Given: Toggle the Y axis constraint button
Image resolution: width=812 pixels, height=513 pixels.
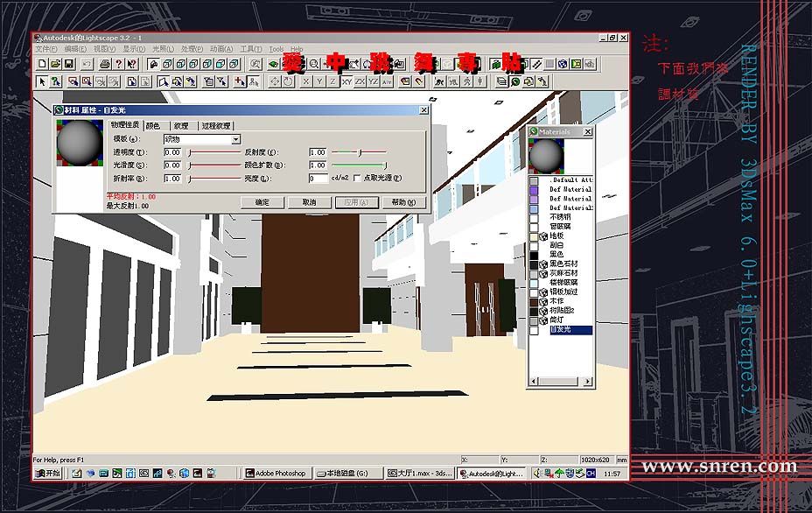Looking at the screenshot, I should click(319, 81).
